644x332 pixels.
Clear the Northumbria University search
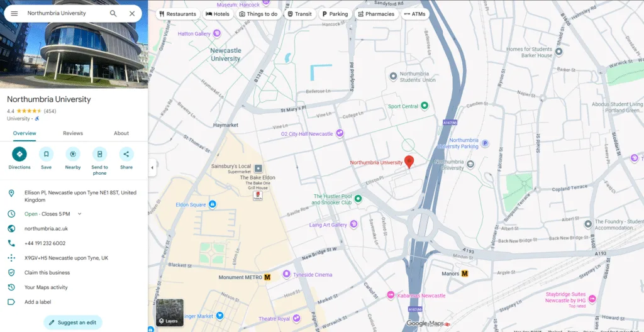(x=132, y=13)
